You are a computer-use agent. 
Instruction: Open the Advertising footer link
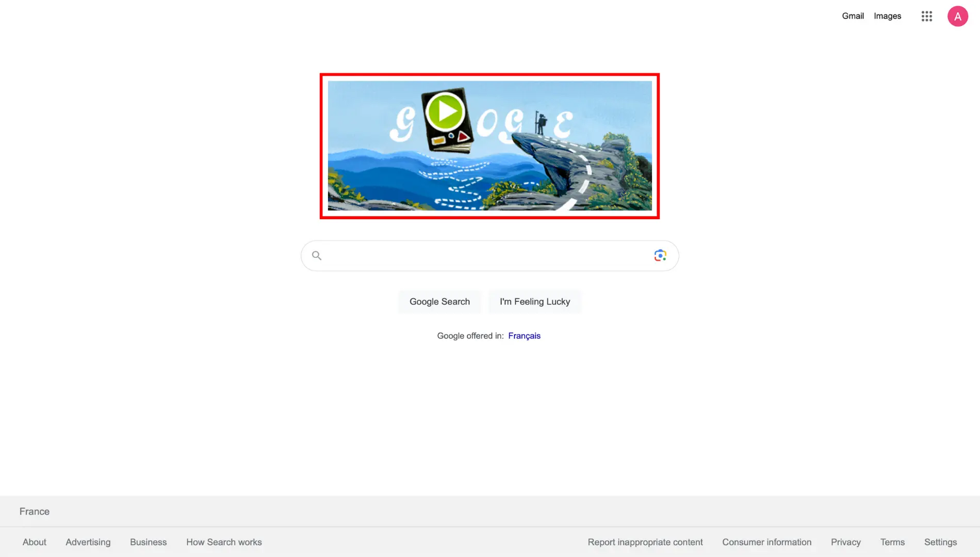pyautogui.click(x=88, y=542)
